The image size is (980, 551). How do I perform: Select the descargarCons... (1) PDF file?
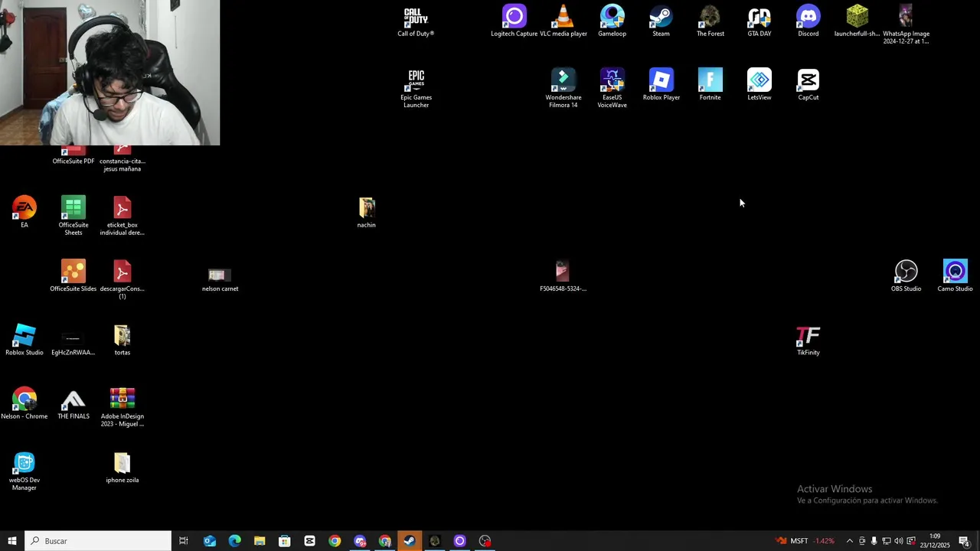pyautogui.click(x=122, y=279)
